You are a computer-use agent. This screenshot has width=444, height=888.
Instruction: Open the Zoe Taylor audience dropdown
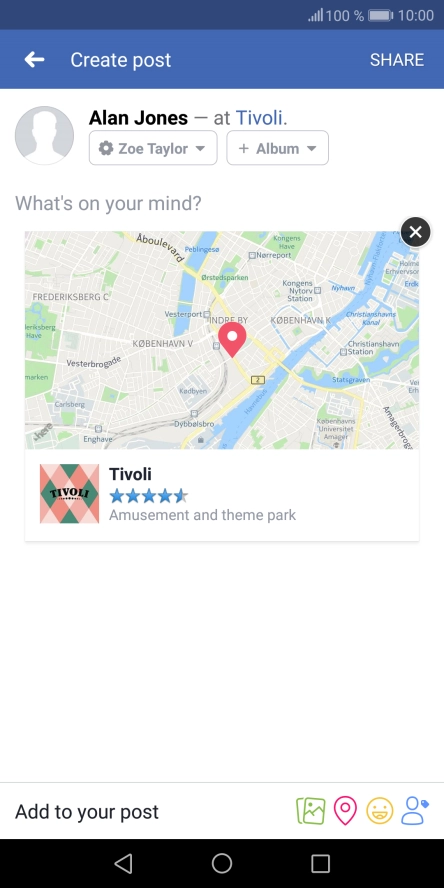pos(153,148)
